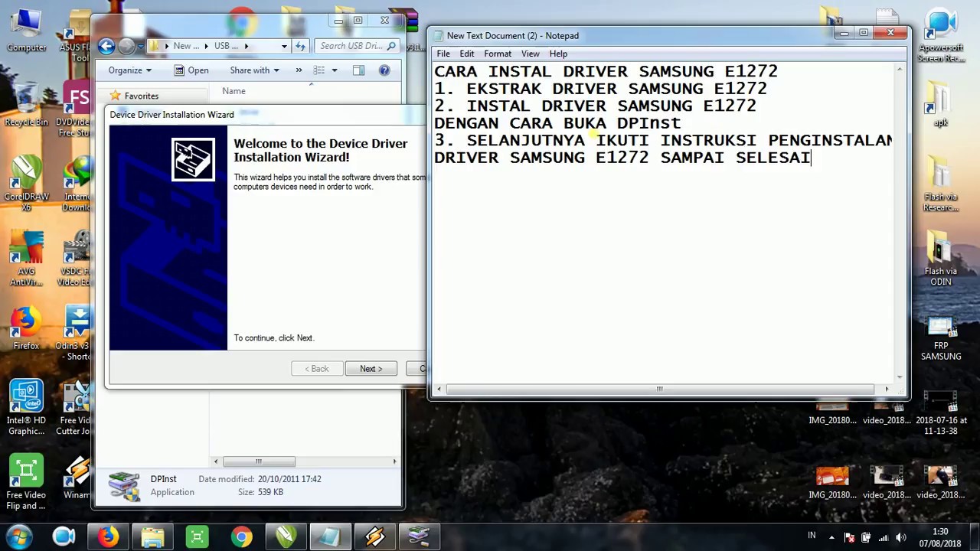Image resolution: width=980 pixels, height=551 pixels.
Task: Switch to the driver installer taskbar icon
Action: tap(420, 537)
